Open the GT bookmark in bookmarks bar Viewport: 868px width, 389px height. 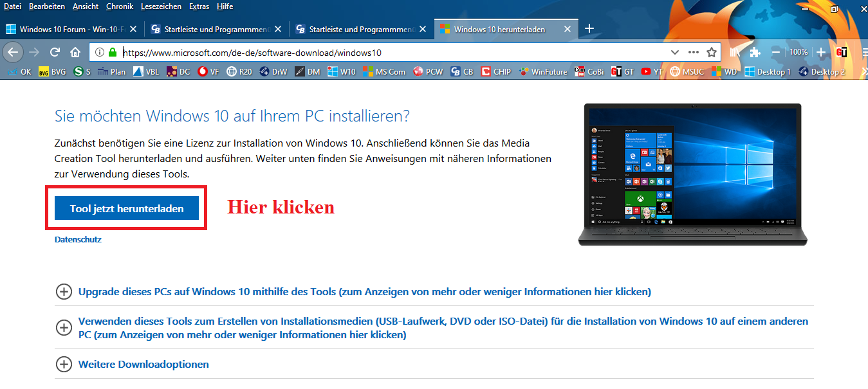pos(622,72)
